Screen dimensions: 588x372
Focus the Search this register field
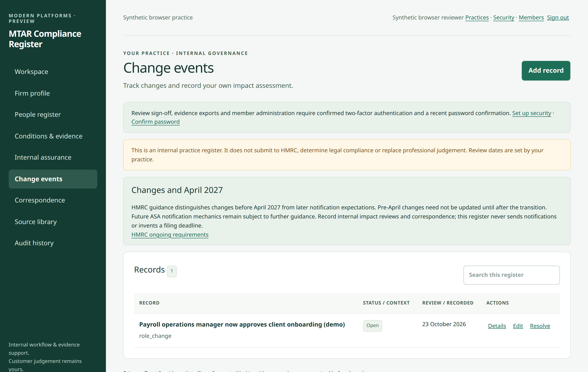[x=511, y=275]
